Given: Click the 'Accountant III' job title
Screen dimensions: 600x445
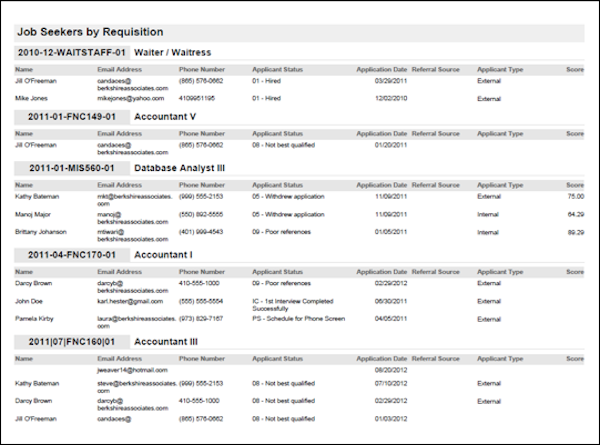Looking at the screenshot, I should (166, 342).
